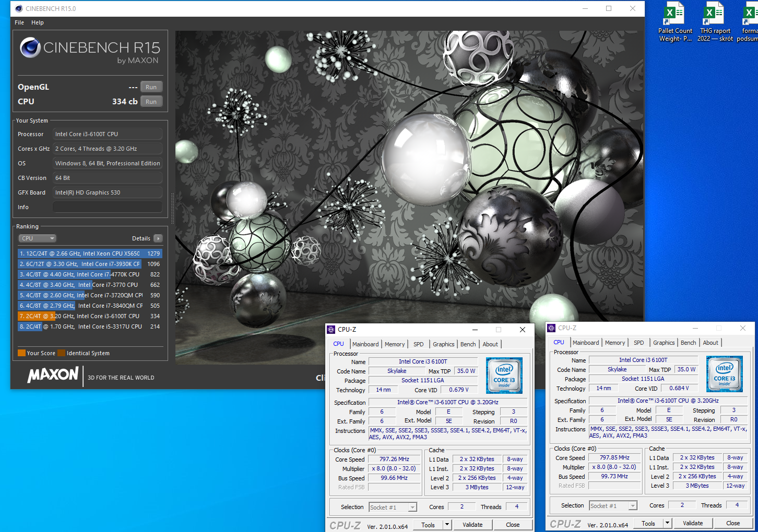758x532 pixels.
Task: Click Intel Core i3 badge in right CPU-Z
Action: (x=725, y=374)
